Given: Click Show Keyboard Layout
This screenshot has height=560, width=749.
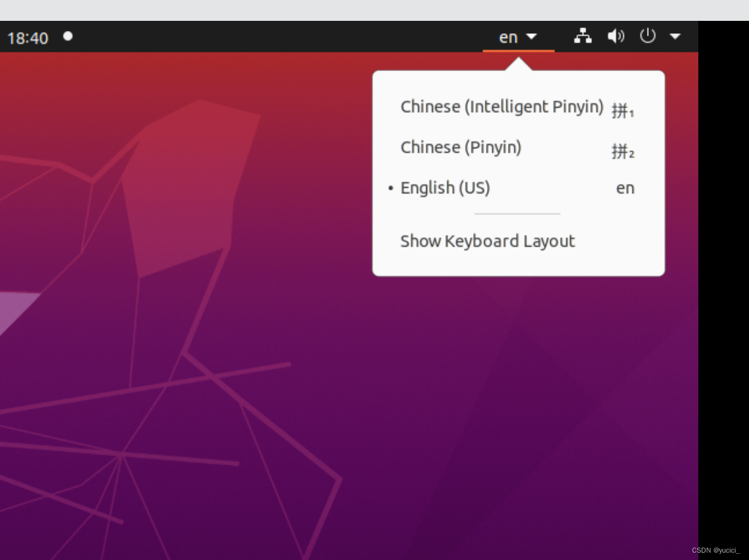Looking at the screenshot, I should pos(487,241).
